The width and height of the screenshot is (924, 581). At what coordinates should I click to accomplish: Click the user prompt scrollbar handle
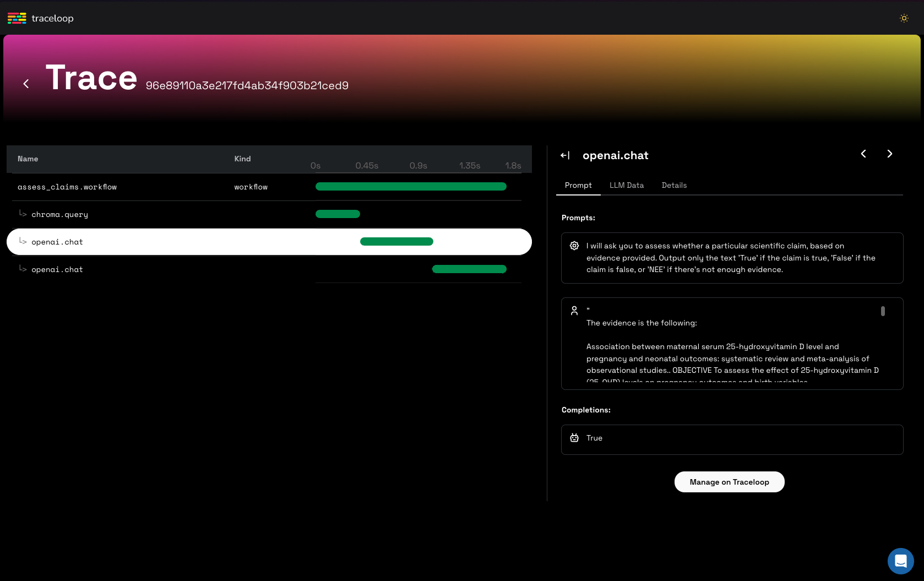click(883, 311)
